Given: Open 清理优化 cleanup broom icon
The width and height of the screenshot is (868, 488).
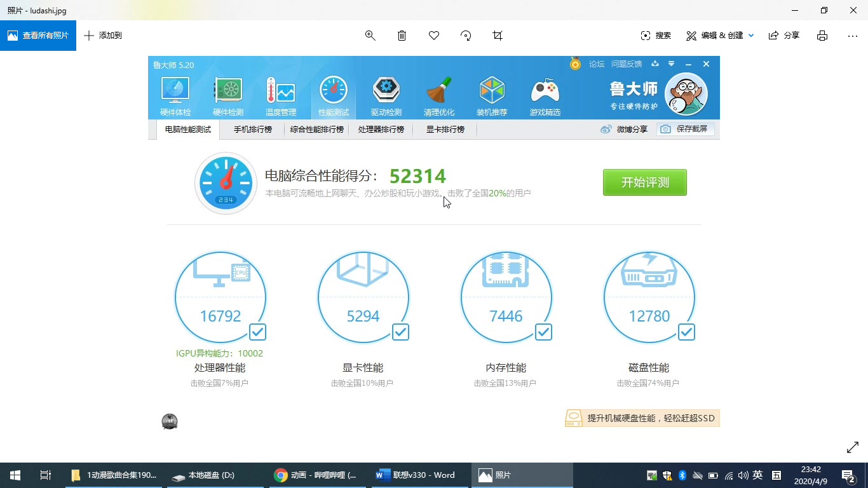Looking at the screenshot, I should point(439,96).
